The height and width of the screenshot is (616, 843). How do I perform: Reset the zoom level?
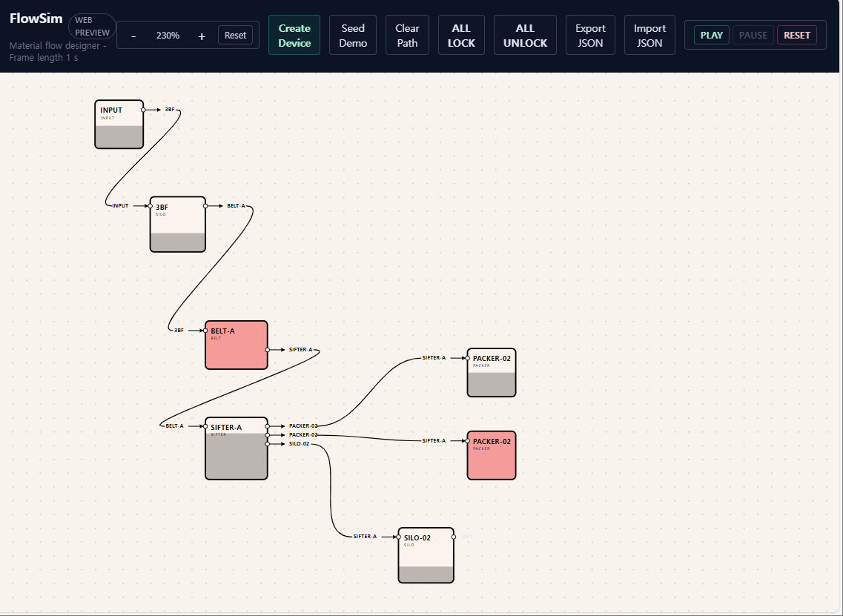[235, 36]
